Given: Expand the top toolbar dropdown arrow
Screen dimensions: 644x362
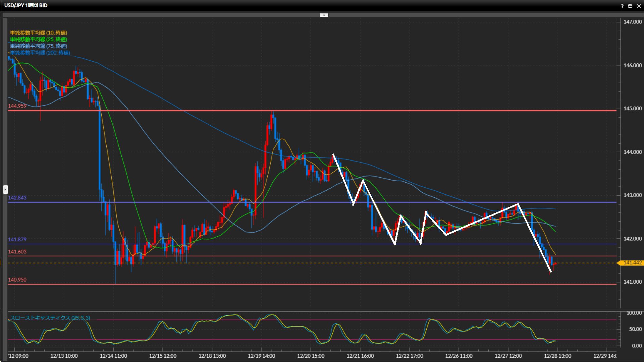Looking at the screenshot, I should tap(324, 15).
